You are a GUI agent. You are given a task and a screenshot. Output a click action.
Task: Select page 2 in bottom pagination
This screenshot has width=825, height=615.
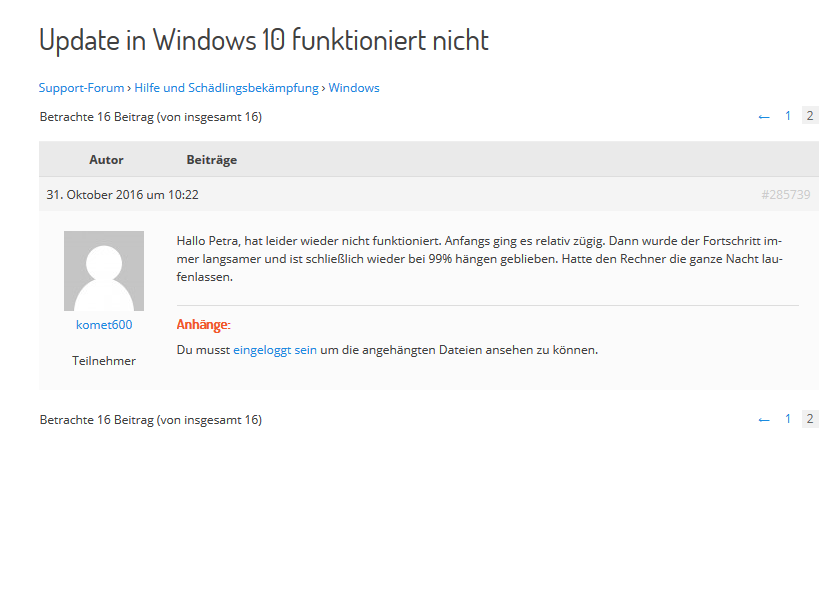pyautogui.click(x=810, y=420)
